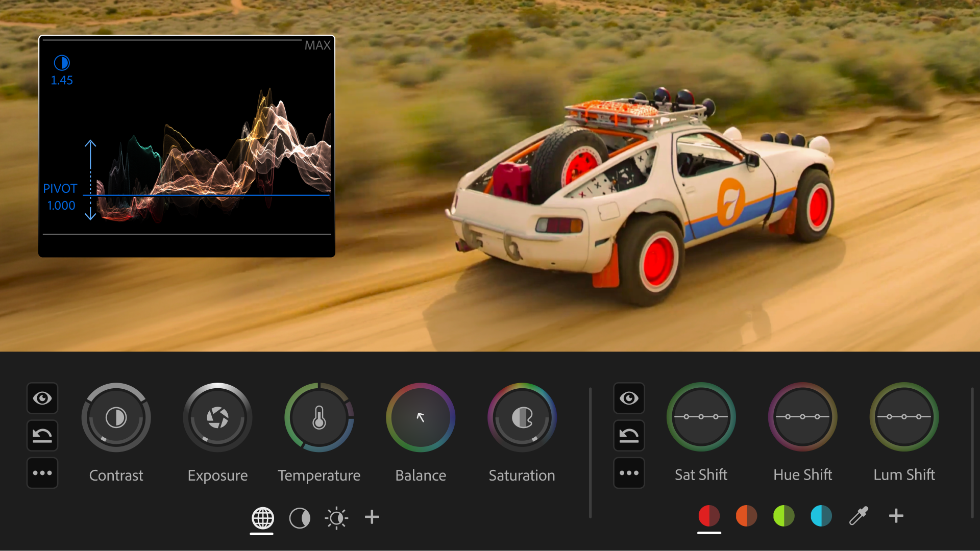The width and height of the screenshot is (980, 551).
Task: Add a new adjustment with the plus icon
Action: [x=372, y=517]
